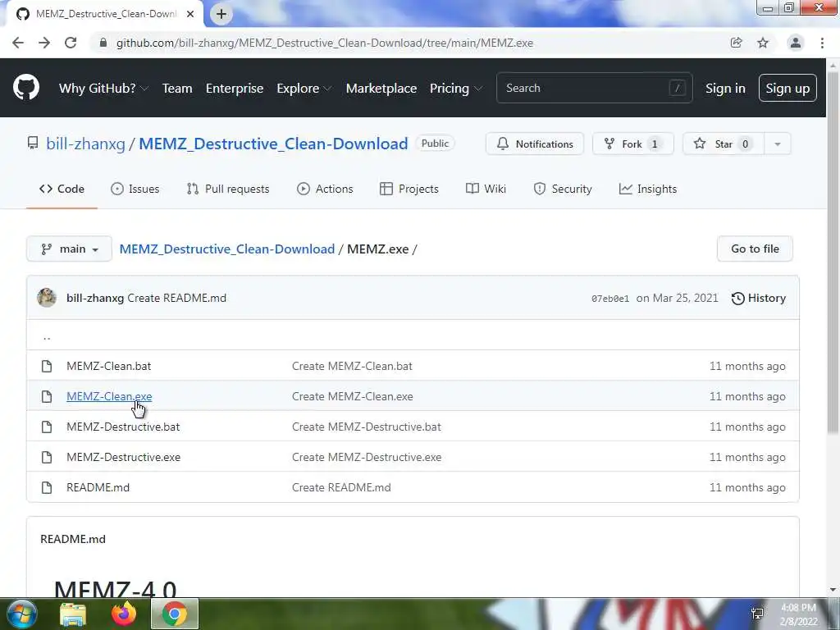The height and width of the screenshot is (630, 840).
Task: Reload the page with refresh icon
Action: pos(71,43)
